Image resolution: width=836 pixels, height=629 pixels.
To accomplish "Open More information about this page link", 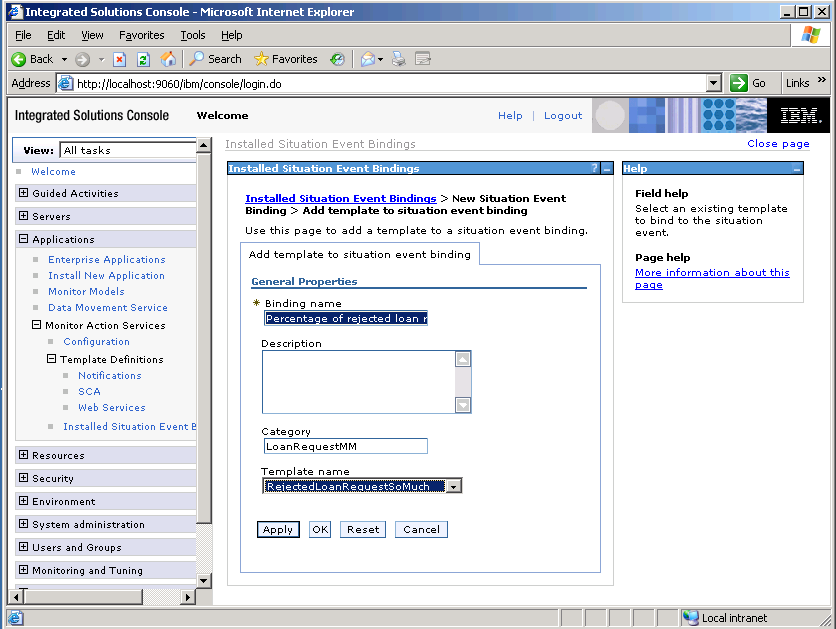I will click(712, 278).
